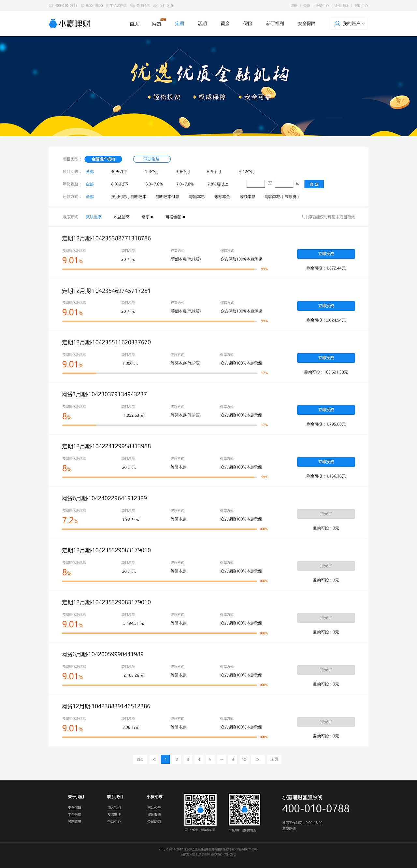
Task: Choose the 3-6个月 term filter option
Action: click(x=183, y=171)
